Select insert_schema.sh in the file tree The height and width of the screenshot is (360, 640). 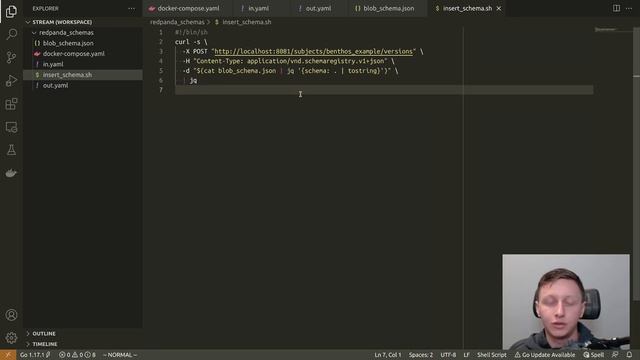67,75
